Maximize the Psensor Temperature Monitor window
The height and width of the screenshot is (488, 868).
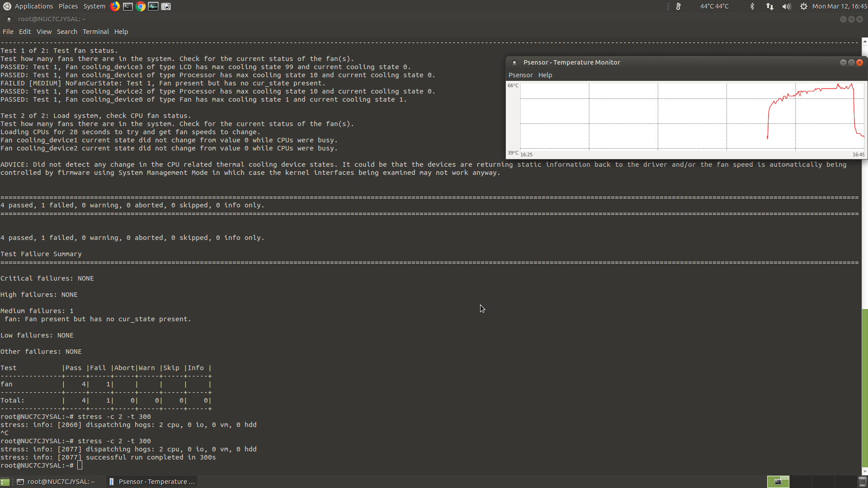click(x=851, y=62)
